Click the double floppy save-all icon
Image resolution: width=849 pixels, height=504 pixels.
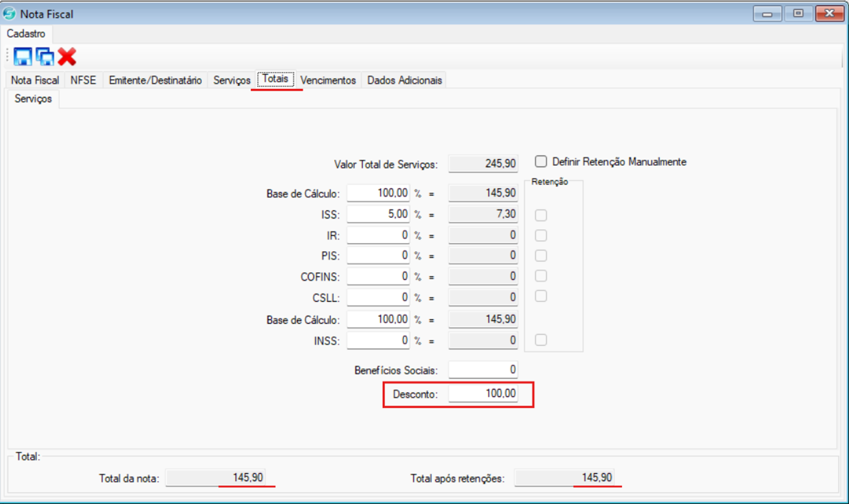45,57
